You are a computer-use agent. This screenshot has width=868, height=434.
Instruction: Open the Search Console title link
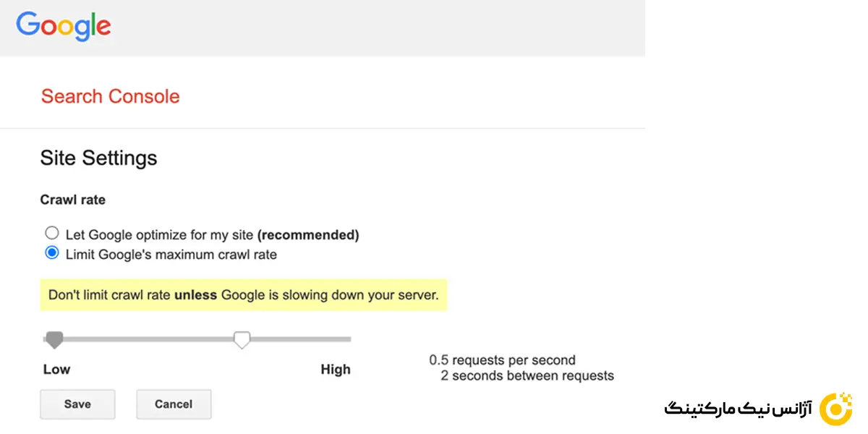coord(110,96)
